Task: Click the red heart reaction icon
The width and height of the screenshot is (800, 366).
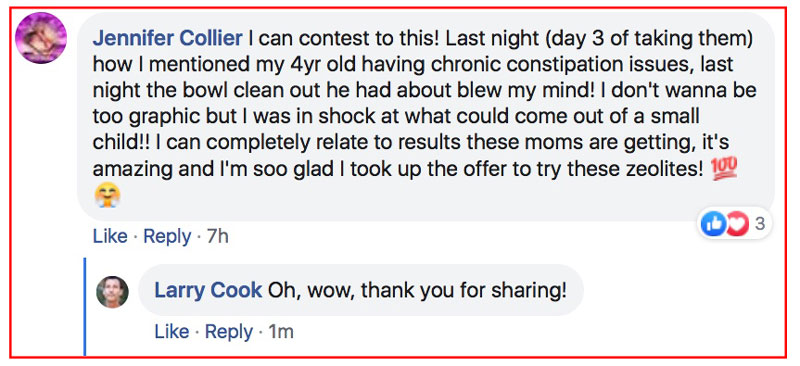Action: click(736, 224)
